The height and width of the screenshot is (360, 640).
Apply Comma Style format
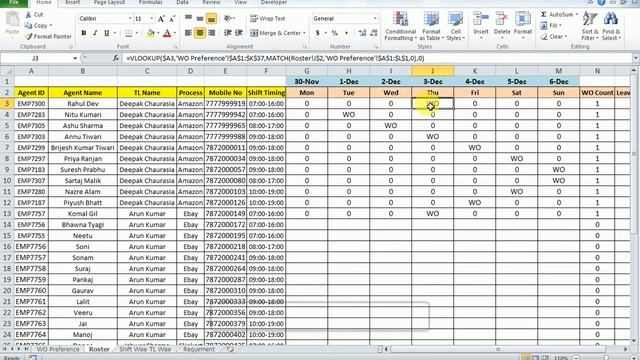(x=346, y=33)
